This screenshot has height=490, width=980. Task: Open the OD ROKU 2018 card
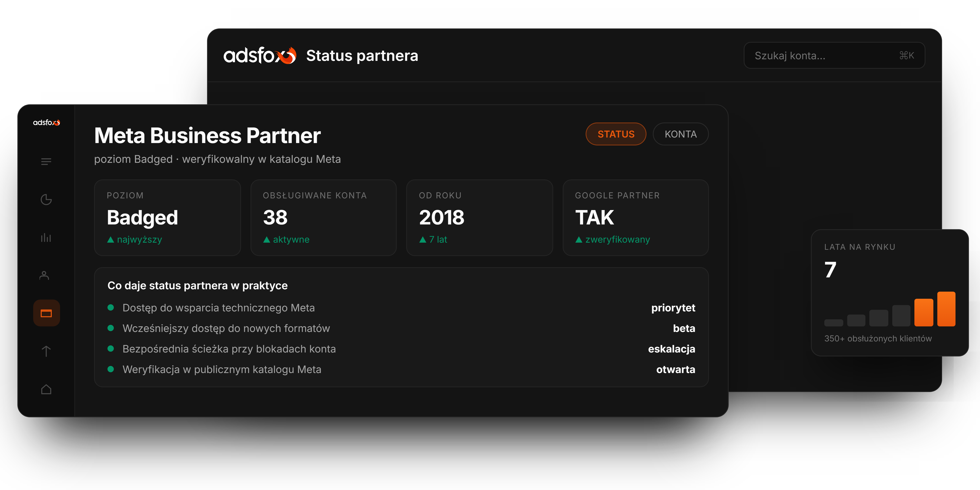[x=479, y=218]
